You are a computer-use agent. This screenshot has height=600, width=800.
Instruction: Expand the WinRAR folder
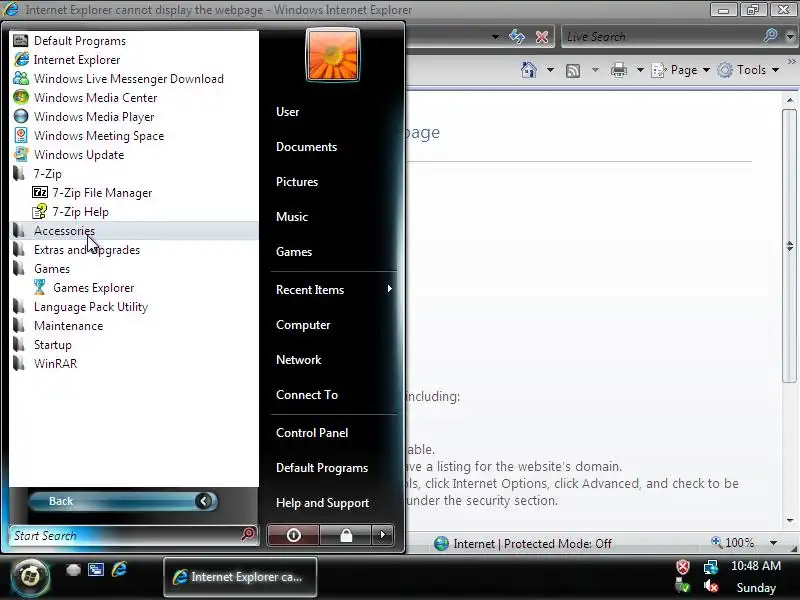[134, 364]
